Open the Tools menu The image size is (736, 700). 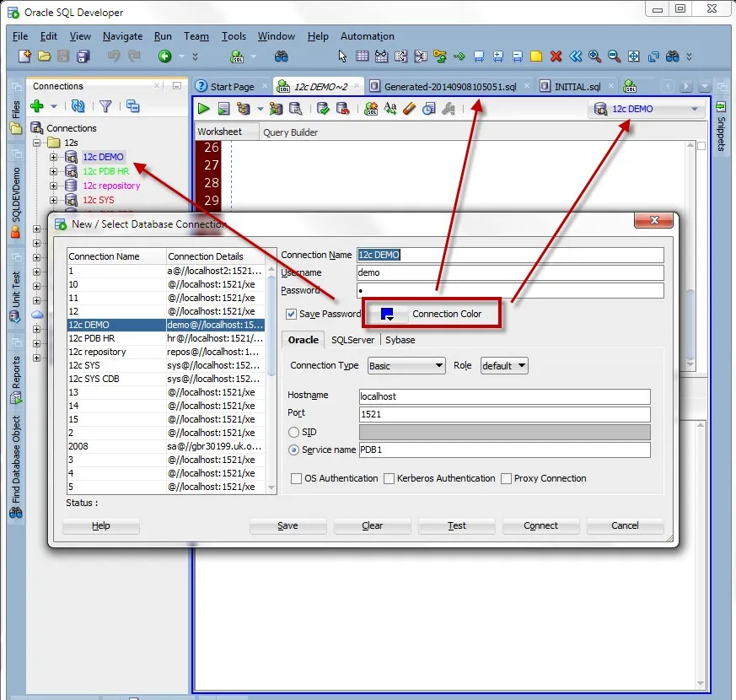pyautogui.click(x=234, y=36)
